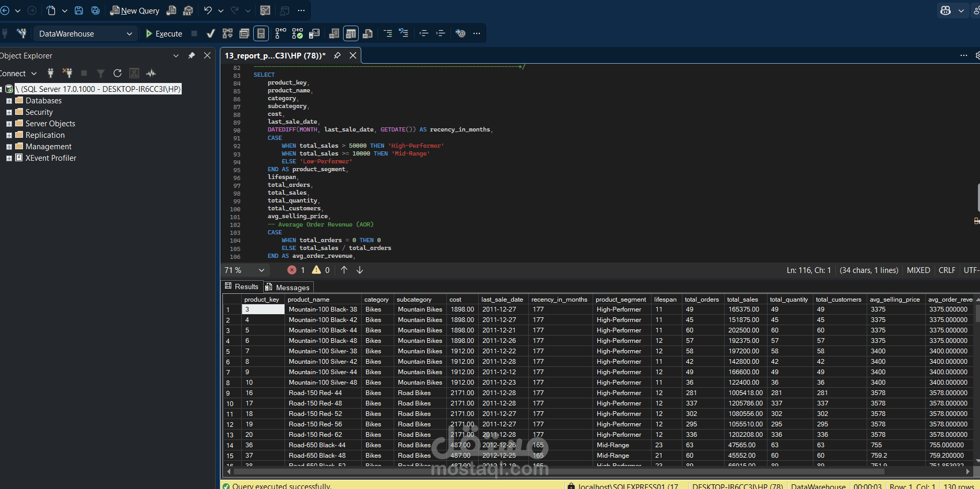Toggle Results to grid mode
This screenshot has height=489, width=980.
(351, 33)
